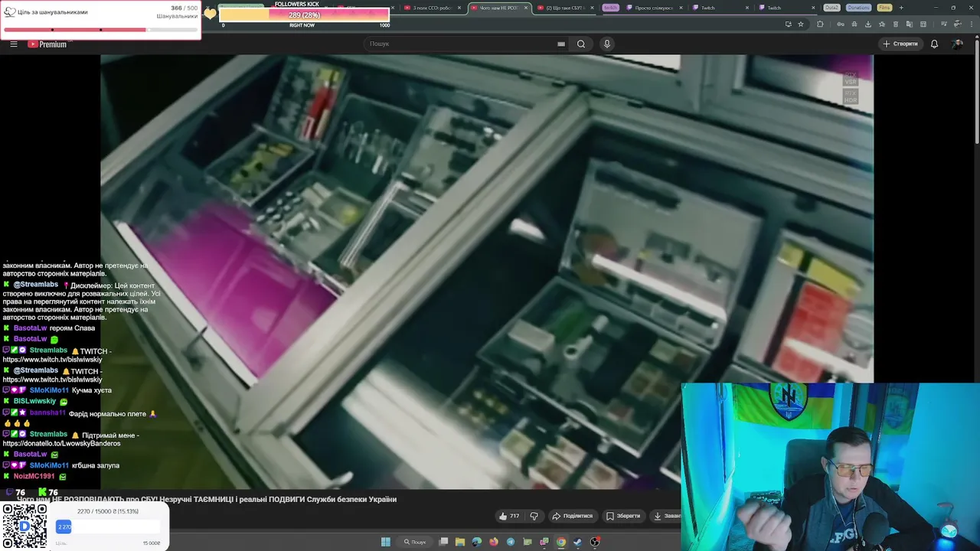Open Telegram from the taskbar
980x551 pixels.
[x=511, y=542]
